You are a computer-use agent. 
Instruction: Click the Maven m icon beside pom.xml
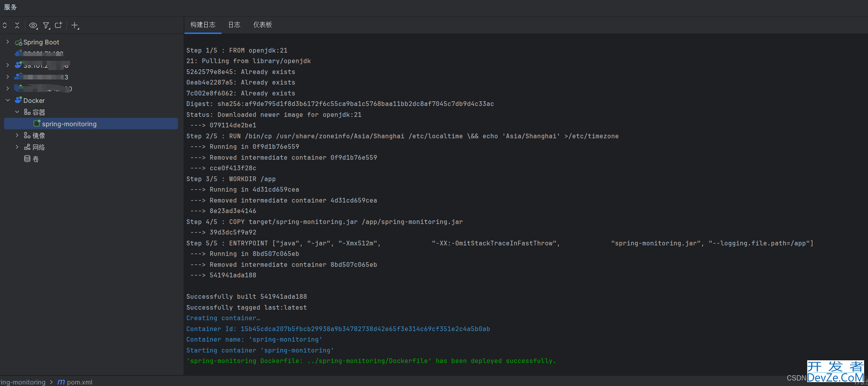tap(61, 382)
